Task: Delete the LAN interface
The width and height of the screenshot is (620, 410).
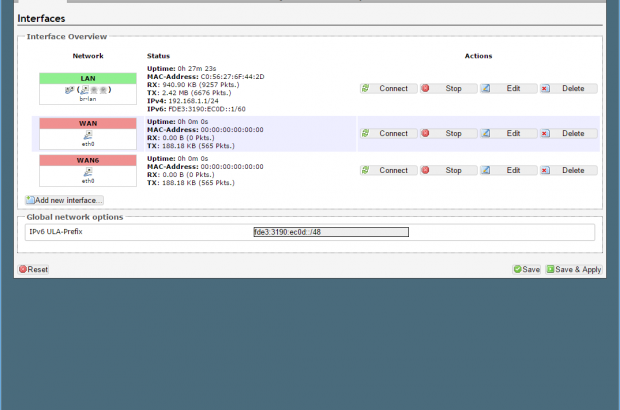Action: tap(567, 88)
